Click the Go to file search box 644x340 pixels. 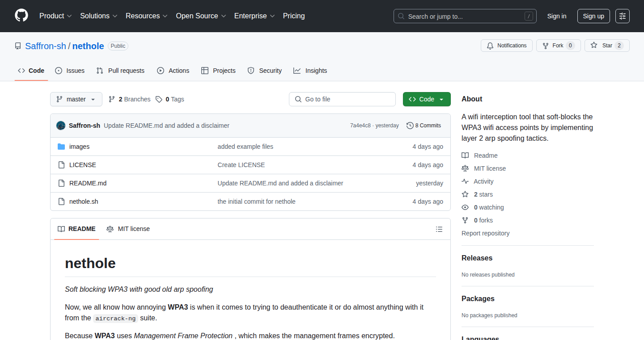342,99
